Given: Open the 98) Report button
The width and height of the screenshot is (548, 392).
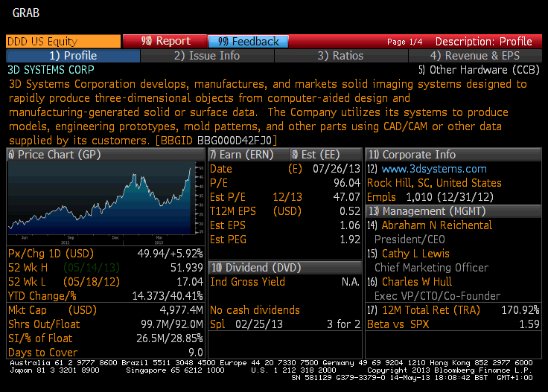Looking at the screenshot, I should point(165,41).
